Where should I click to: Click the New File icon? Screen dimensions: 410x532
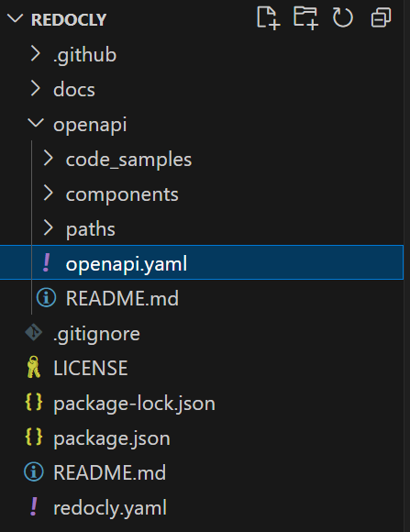pyautogui.click(x=269, y=18)
